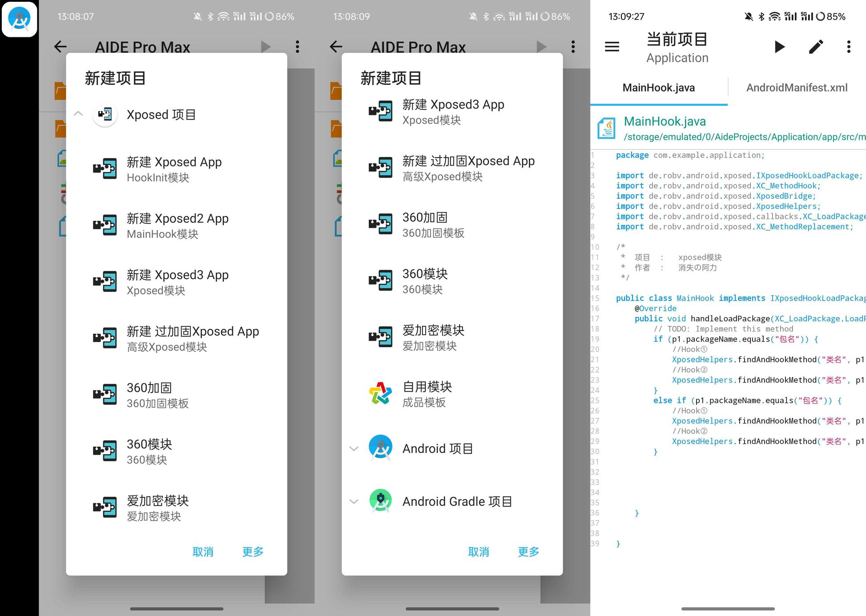Tap the Wi-Fi status icon at 13:09:27
This screenshot has height=616, width=866.
[x=775, y=16]
